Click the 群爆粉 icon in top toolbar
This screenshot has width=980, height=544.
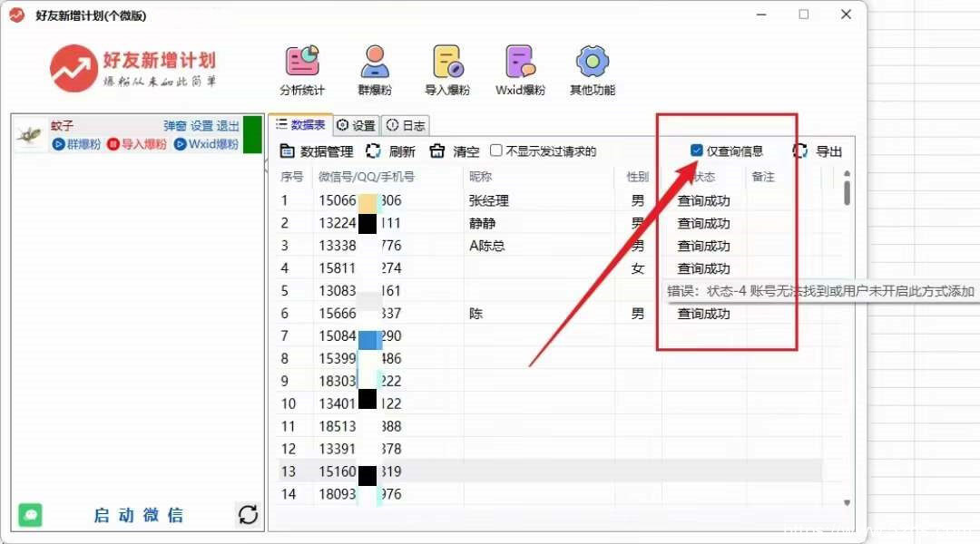(x=375, y=62)
